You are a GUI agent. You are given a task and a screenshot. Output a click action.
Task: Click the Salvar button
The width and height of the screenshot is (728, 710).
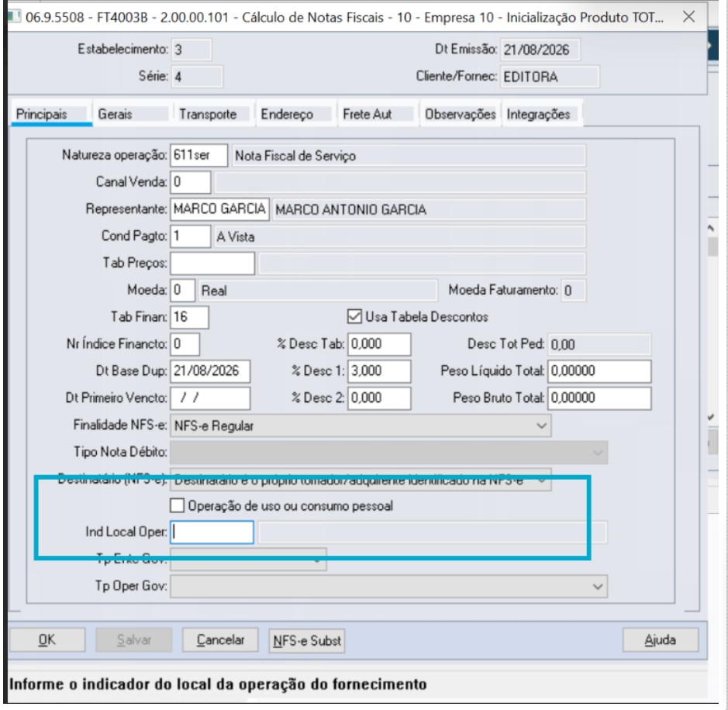133,640
